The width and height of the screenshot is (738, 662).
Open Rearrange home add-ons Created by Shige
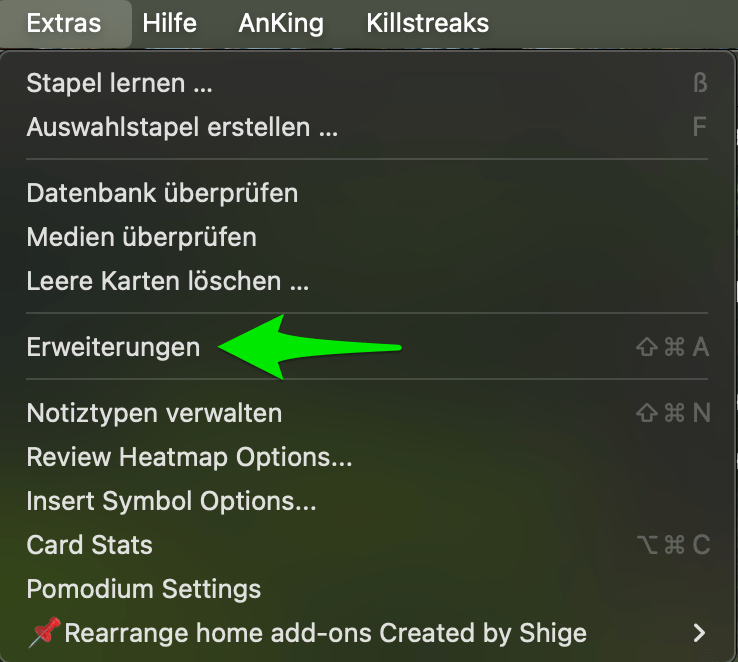click(x=325, y=633)
